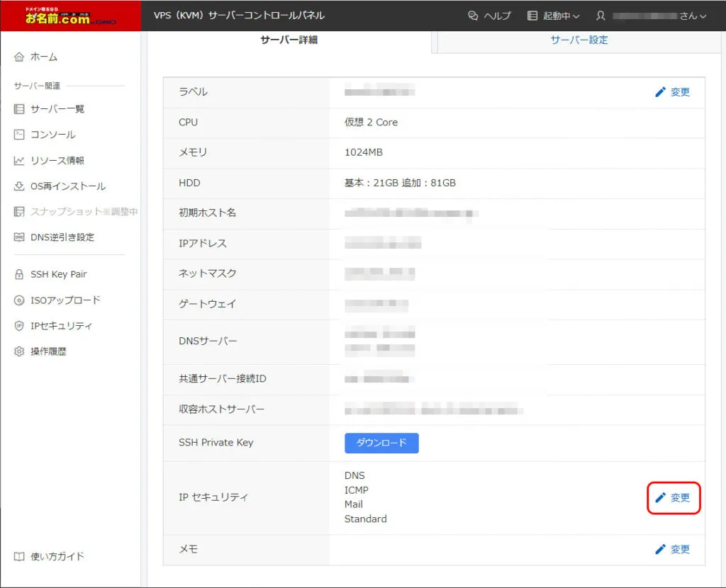The height and width of the screenshot is (588, 726).
Task: Select リソース情報 chart icon
Action: point(19,161)
